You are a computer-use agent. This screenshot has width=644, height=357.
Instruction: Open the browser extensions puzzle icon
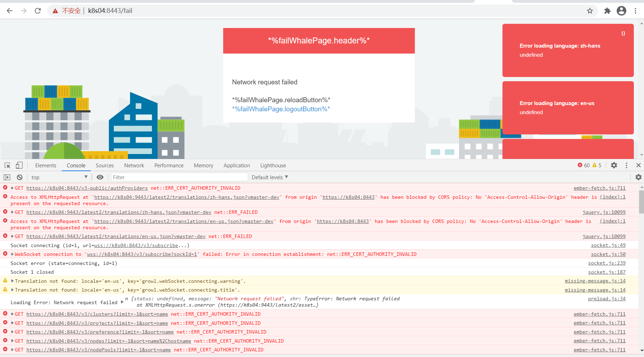pos(607,11)
